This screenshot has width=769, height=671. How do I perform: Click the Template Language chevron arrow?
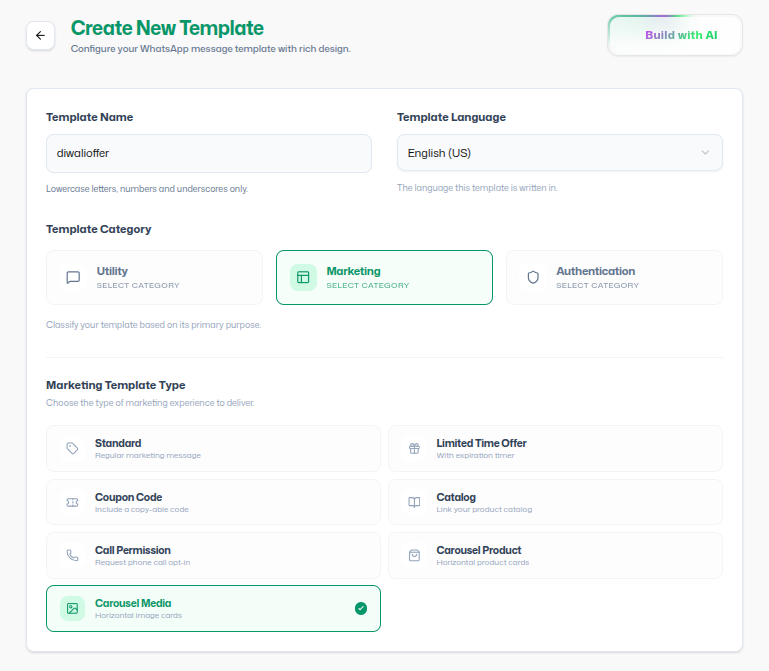coord(705,153)
